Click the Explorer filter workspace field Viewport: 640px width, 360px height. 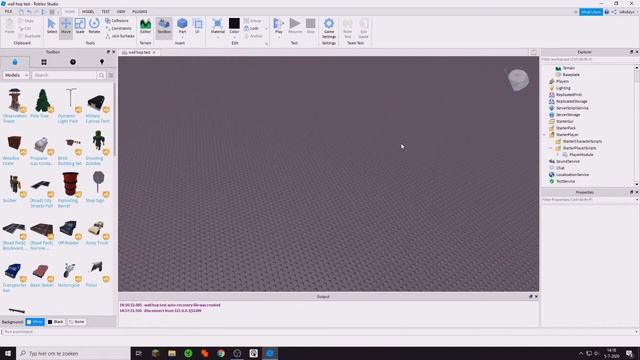(x=588, y=59)
